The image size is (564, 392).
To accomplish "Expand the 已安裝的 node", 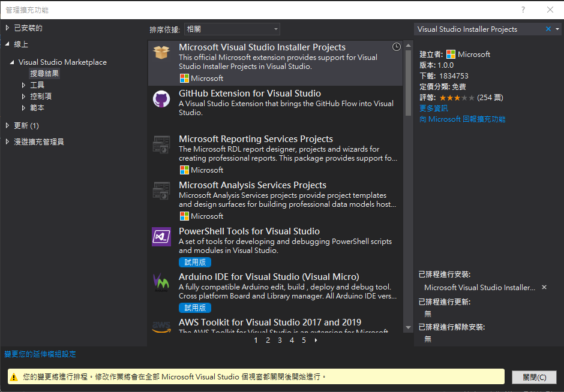I will pos(7,28).
